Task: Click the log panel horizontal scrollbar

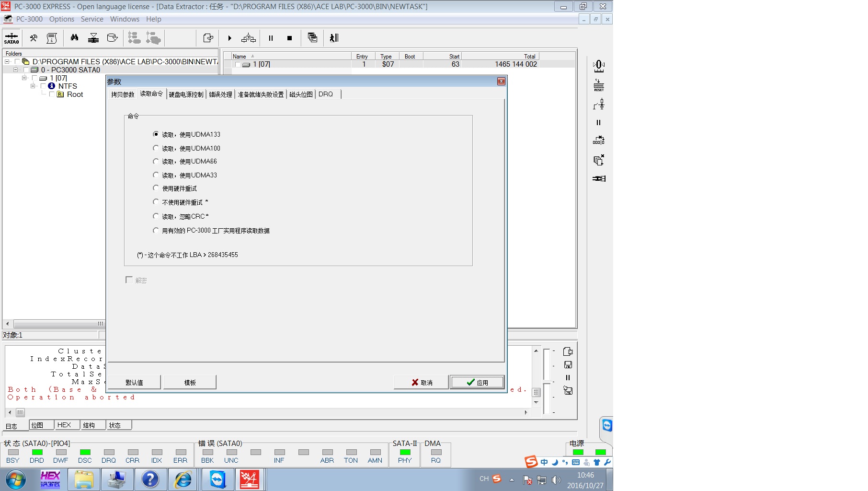Action: 269,412
